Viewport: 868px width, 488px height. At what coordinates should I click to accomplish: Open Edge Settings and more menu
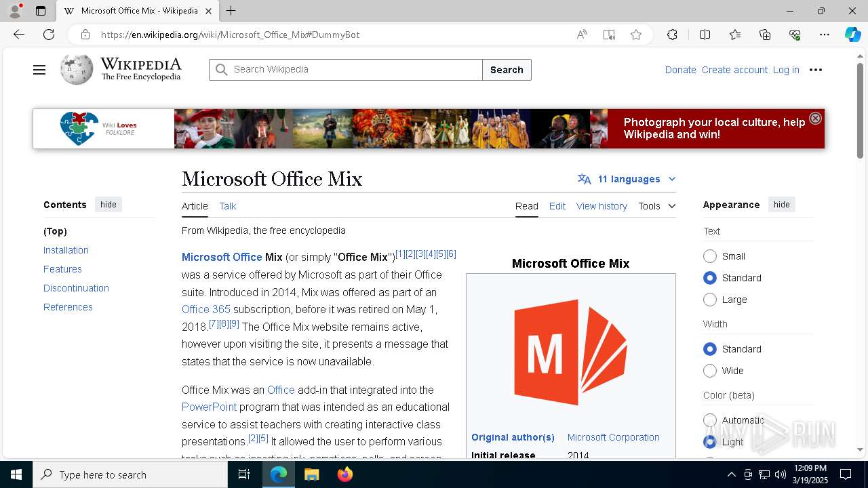click(825, 35)
